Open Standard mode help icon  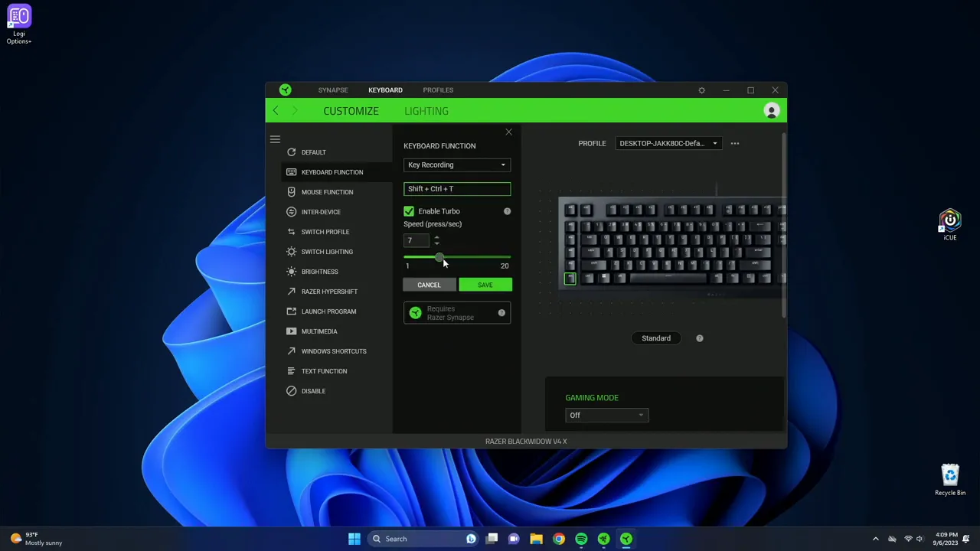700,338
